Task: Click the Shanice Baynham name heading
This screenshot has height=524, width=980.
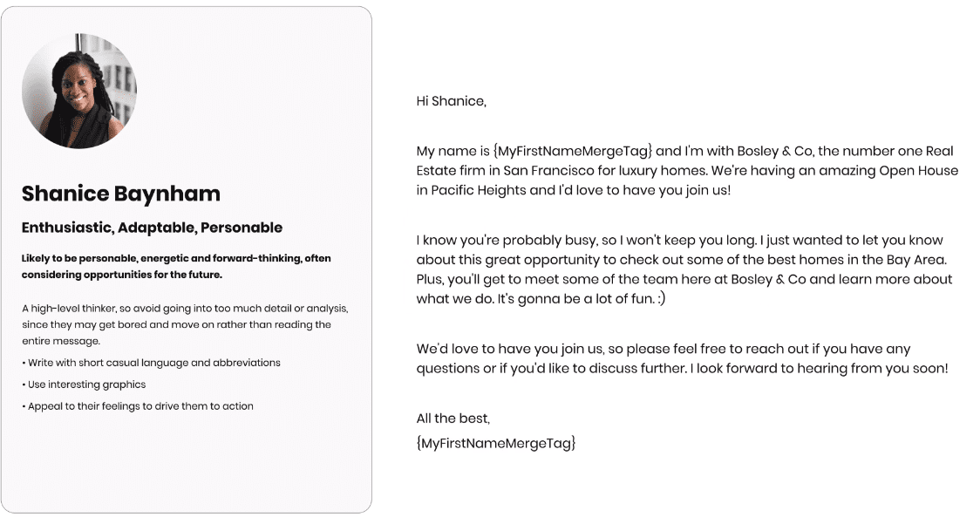Action: [x=120, y=194]
